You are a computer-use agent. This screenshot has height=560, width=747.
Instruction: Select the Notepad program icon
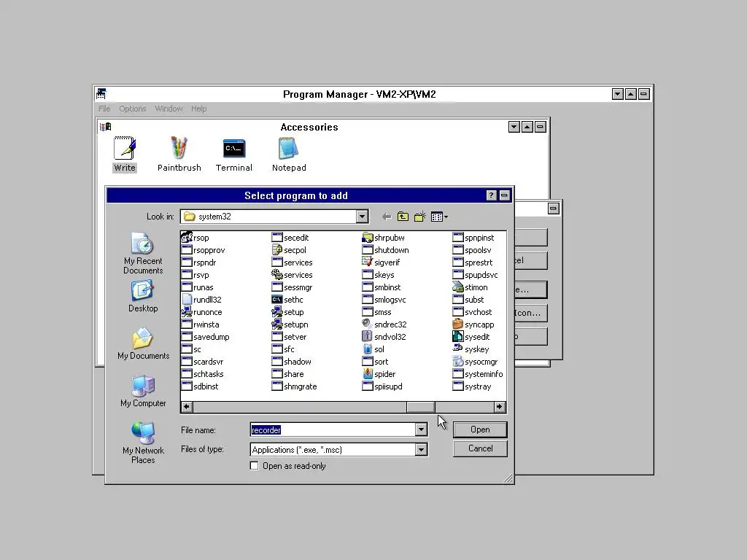[289, 154]
